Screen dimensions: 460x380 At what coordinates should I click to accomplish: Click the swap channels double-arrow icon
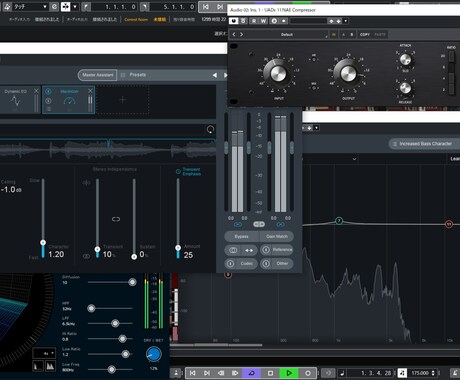pos(249,250)
